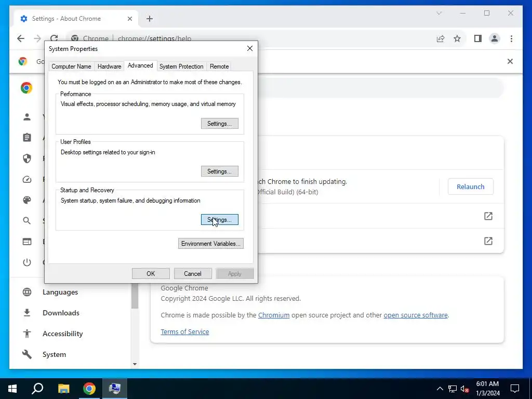Open Windows taskbar search
532x399 pixels.
tap(37, 389)
